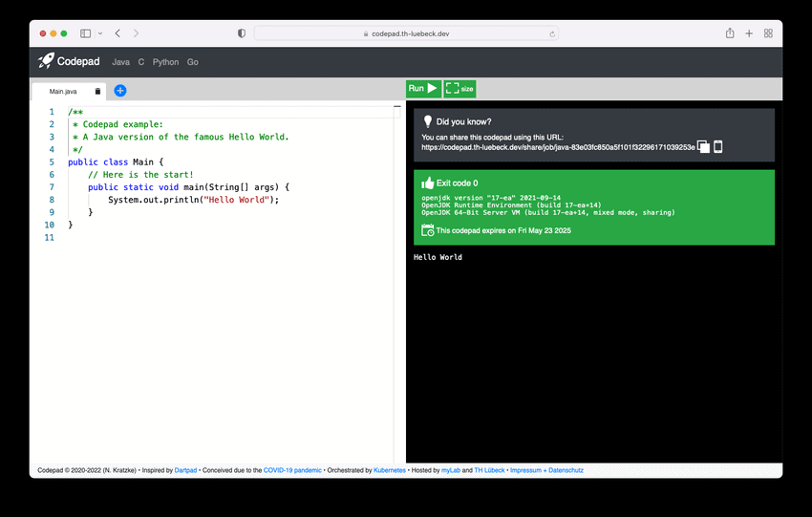Open privacy report shield icon
Screen dimensions: 812x517
tap(241, 33)
